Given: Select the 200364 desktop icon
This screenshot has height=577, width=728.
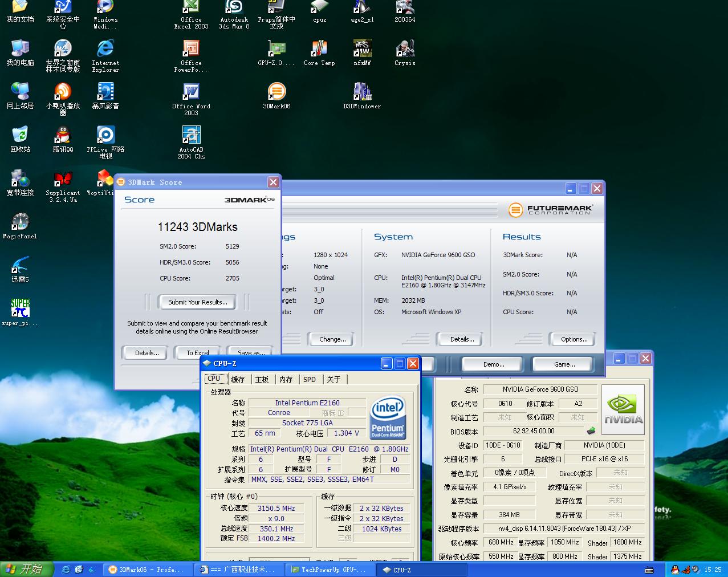Looking at the screenshot, I should (405, 11).
